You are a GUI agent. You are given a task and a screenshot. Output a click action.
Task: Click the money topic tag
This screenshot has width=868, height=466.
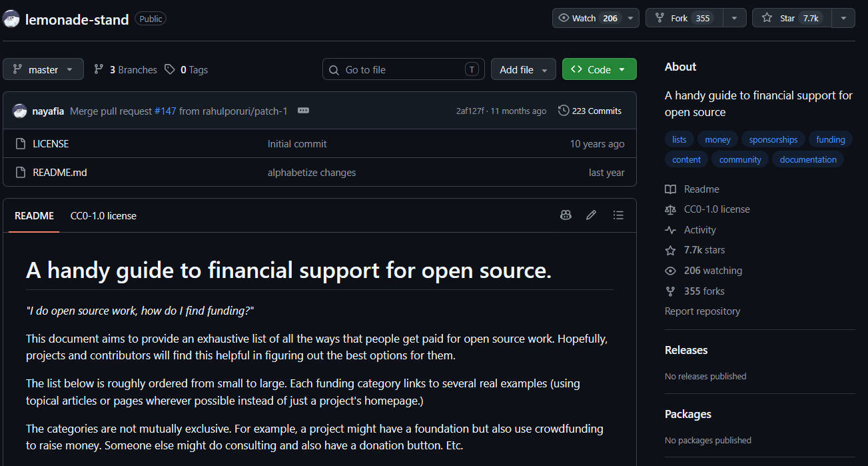[718, 139]
